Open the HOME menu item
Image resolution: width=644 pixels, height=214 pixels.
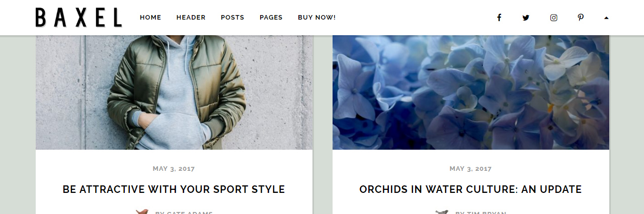click(150, 18)
